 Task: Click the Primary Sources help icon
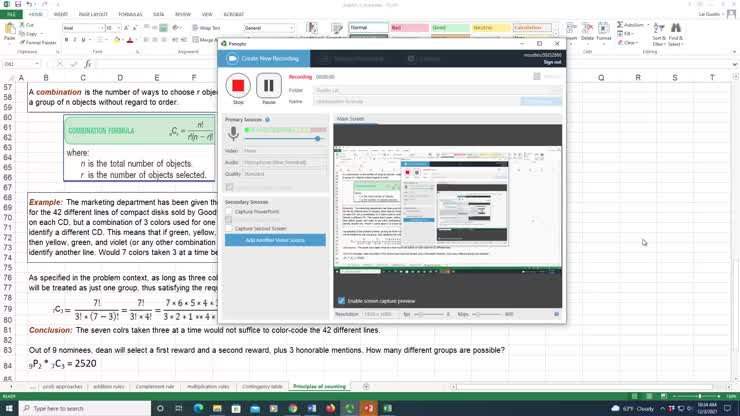pyautogui.click(x=267, y=119)
